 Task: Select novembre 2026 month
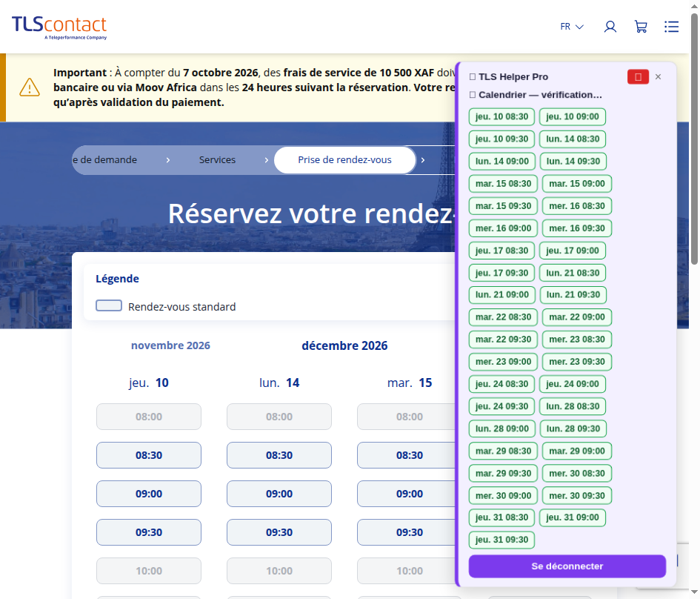170,345
